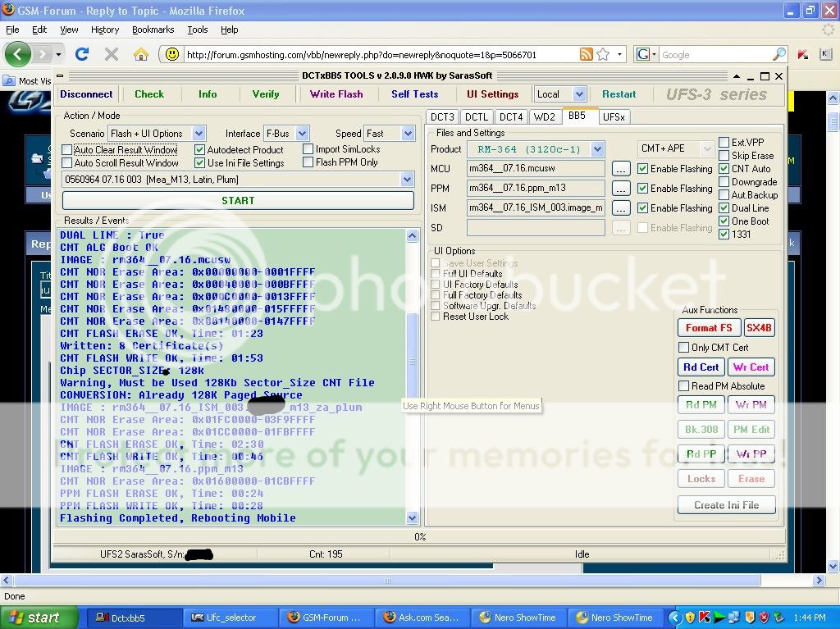Image resolution: width=840 pixels, height=629 pixels.
Task: Bookmark page with star icon
Action: 603,54
